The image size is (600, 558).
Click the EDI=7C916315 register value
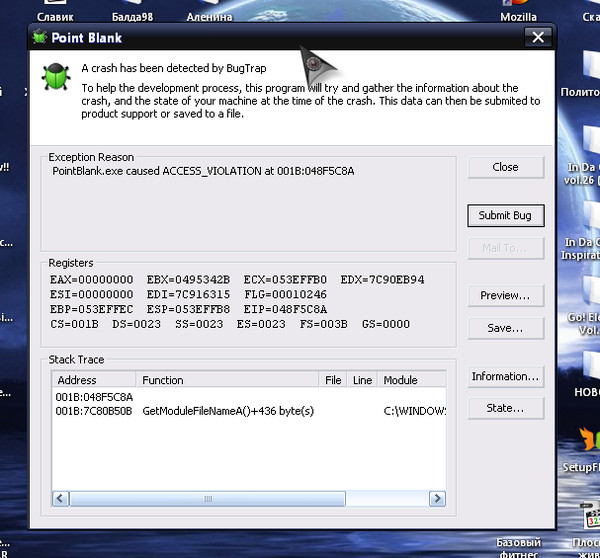pos(188,294)
